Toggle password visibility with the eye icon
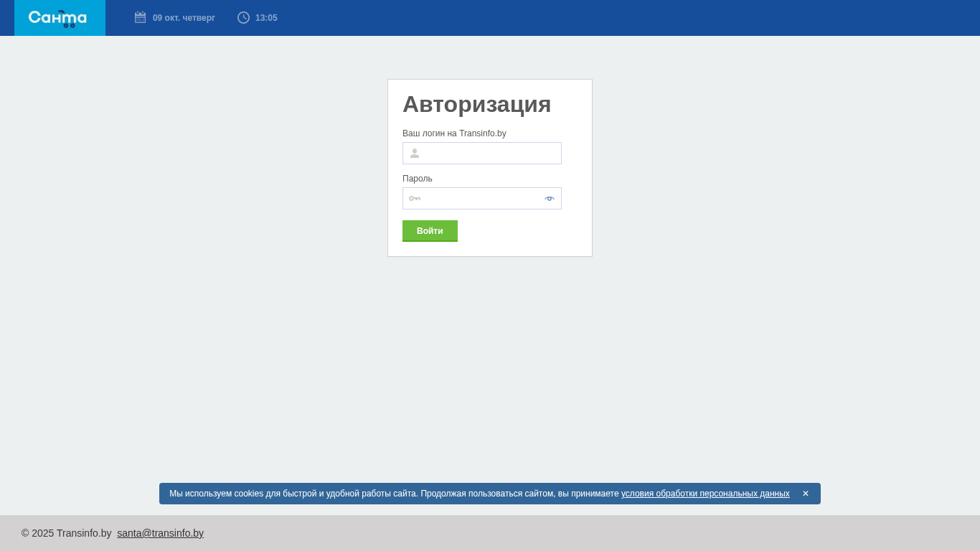980x551 pixels. (550, 199)
